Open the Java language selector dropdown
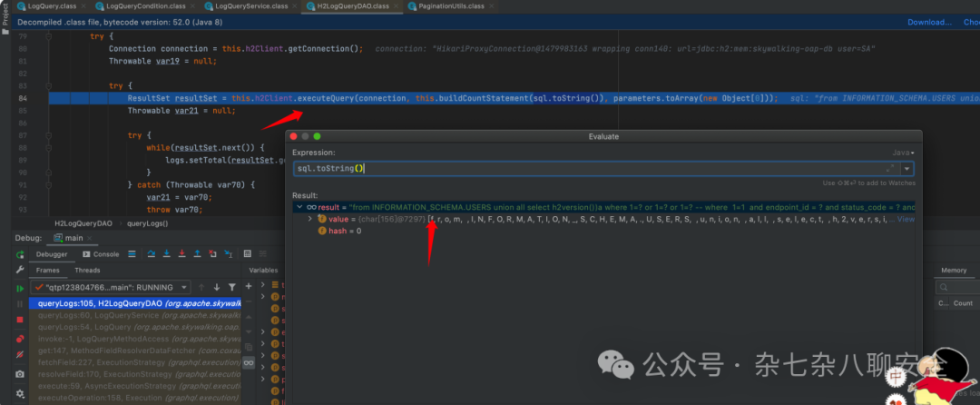Image resolution: width=980 pixels, height=405 pixels. click(903, 153)
